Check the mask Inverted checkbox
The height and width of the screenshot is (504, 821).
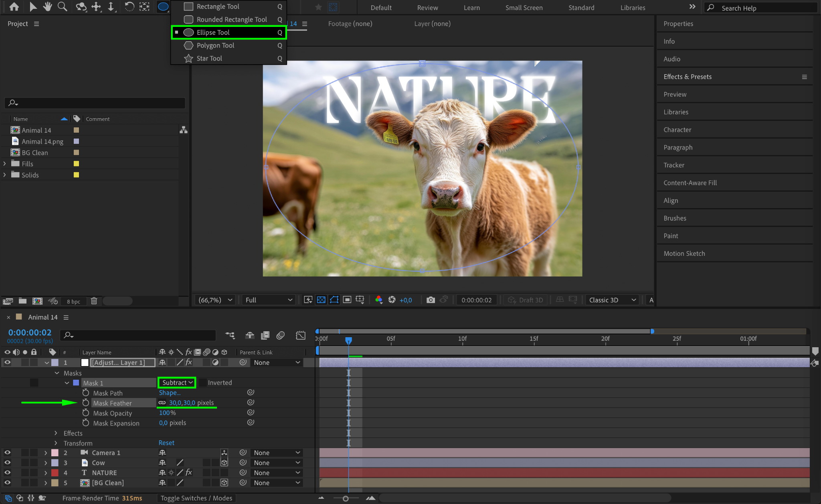(203, 383)
